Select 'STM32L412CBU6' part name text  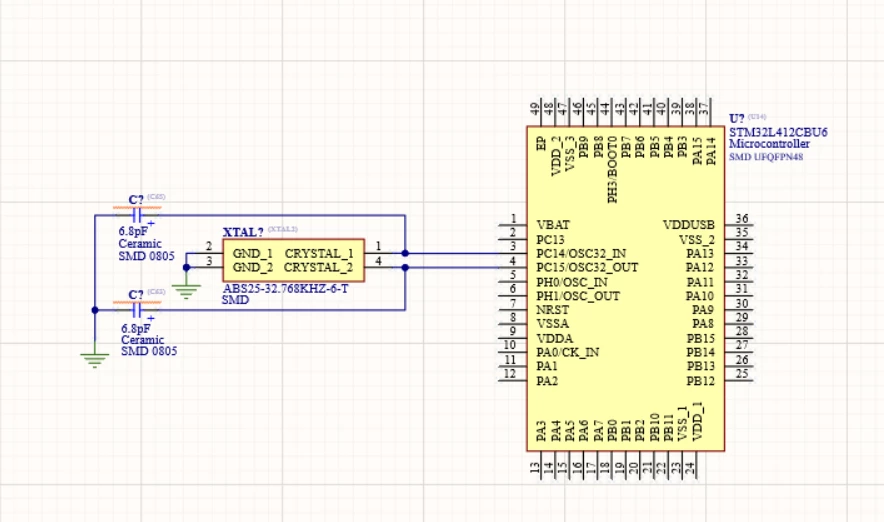778,132
